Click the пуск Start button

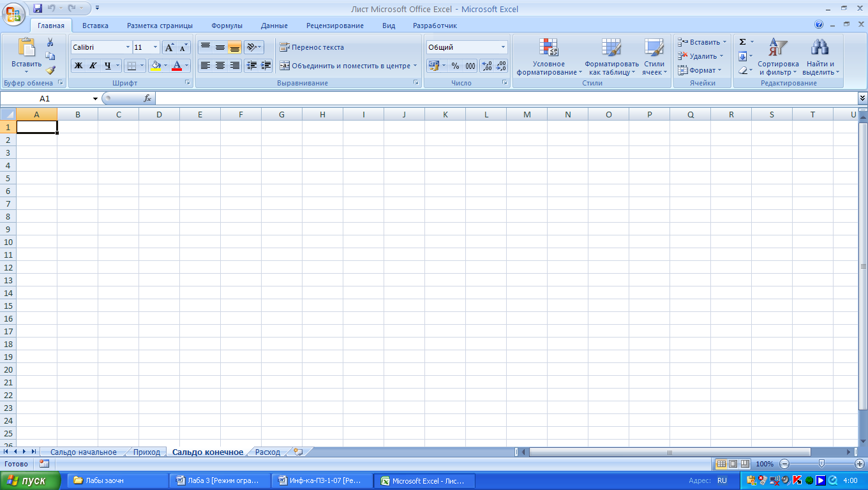[x=30, y=480]
